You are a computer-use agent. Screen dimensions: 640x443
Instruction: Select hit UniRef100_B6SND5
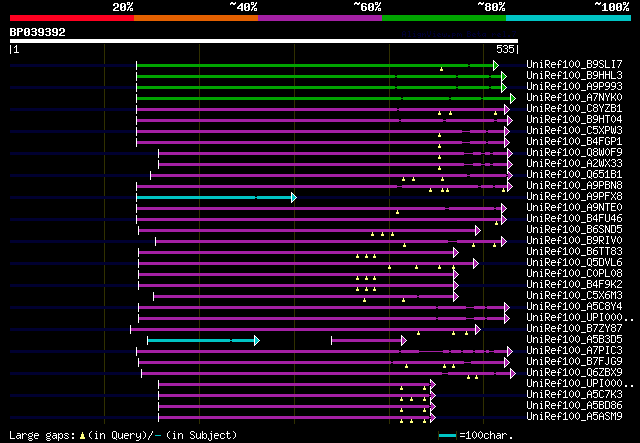(574, 230)
